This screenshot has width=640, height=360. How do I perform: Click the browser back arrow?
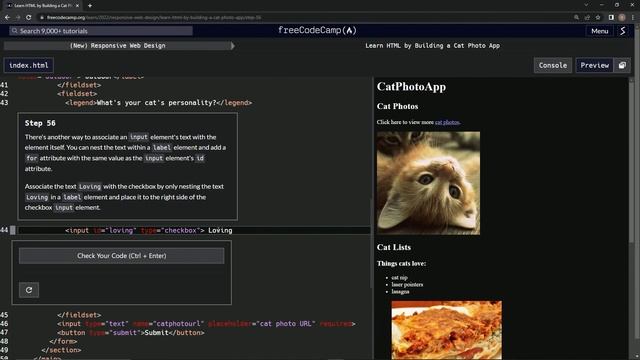point(7,18)
